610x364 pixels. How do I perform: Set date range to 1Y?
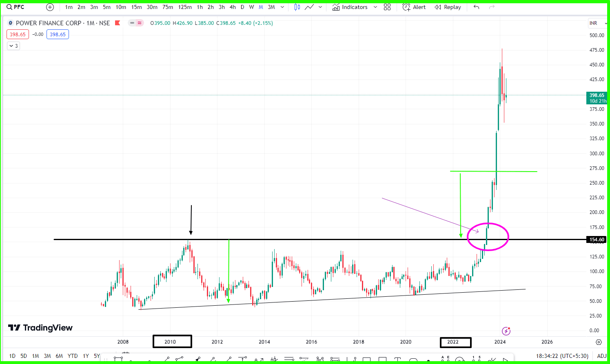86,356
